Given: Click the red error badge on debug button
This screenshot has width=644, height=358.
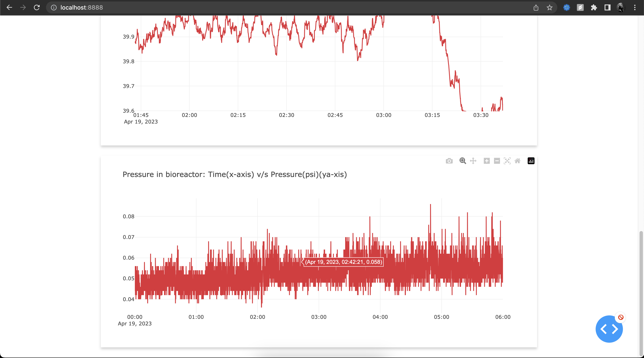Looking at the screenshot, I should (621, 317).
